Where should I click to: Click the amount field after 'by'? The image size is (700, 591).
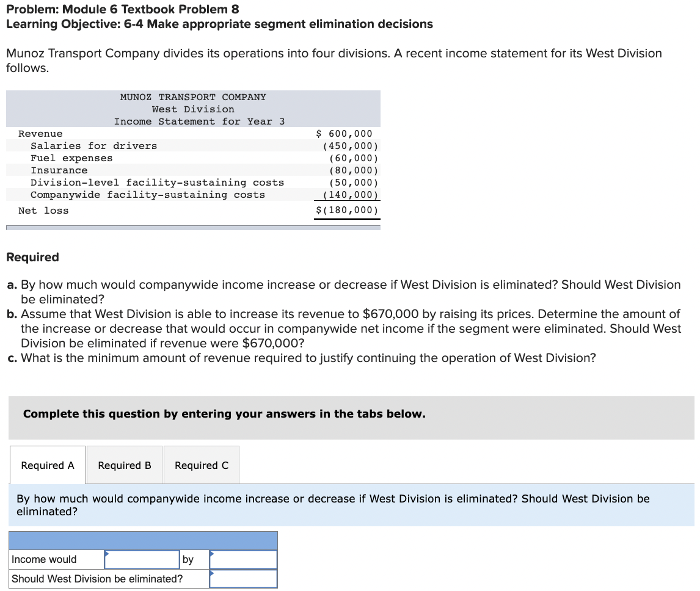(243, 559)
